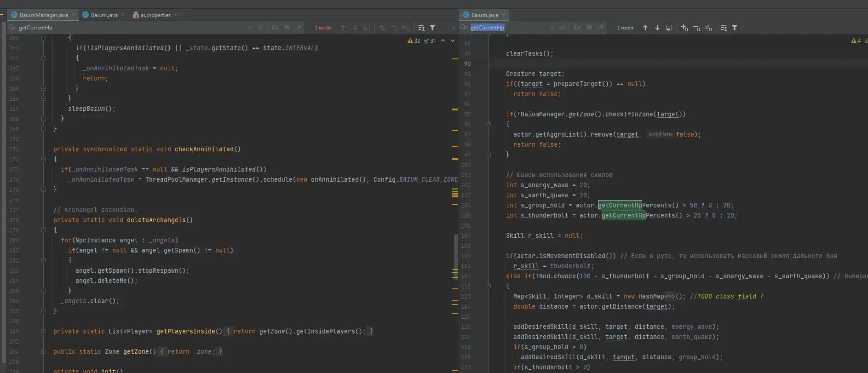
Task: Click '2 results' label in right search bar
Action: (x=625, y=28)
